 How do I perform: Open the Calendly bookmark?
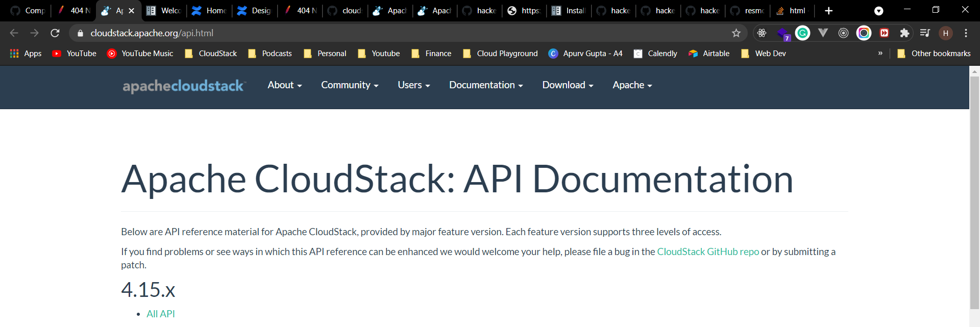tap(655, 54)
